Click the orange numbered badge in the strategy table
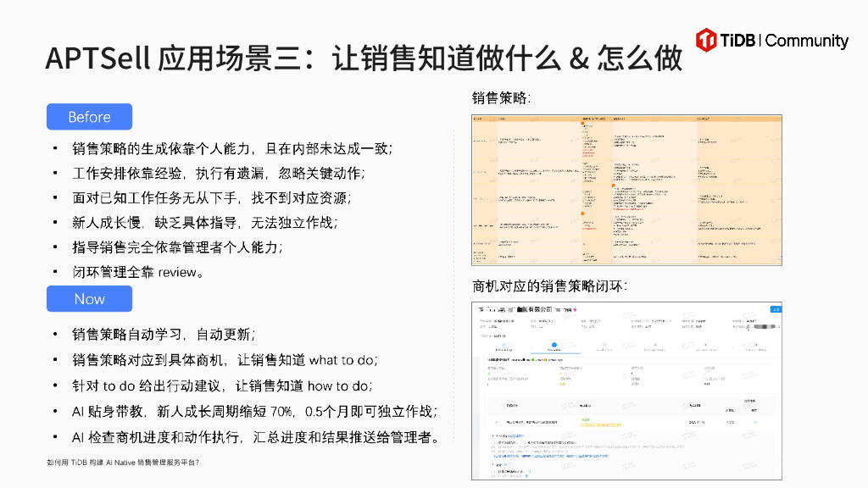Viewport: 868px width, 488px height. (582, 124)
